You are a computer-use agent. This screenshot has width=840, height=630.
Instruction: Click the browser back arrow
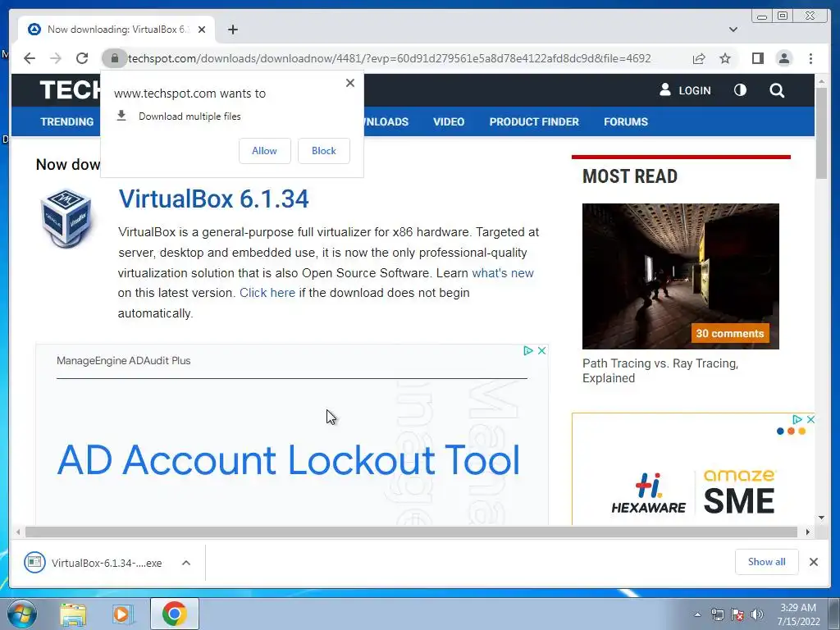30,58
